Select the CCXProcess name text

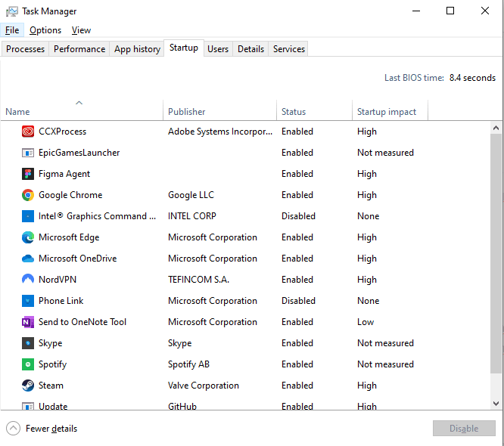tap(62, 132)
